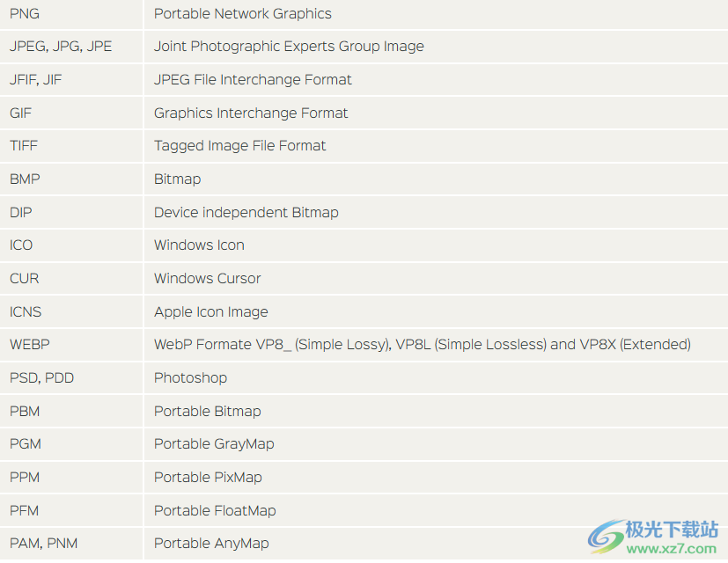Click the JPEG, JPG, JPE cell
This screenshot has width=728, height=563.
[71, 47]
